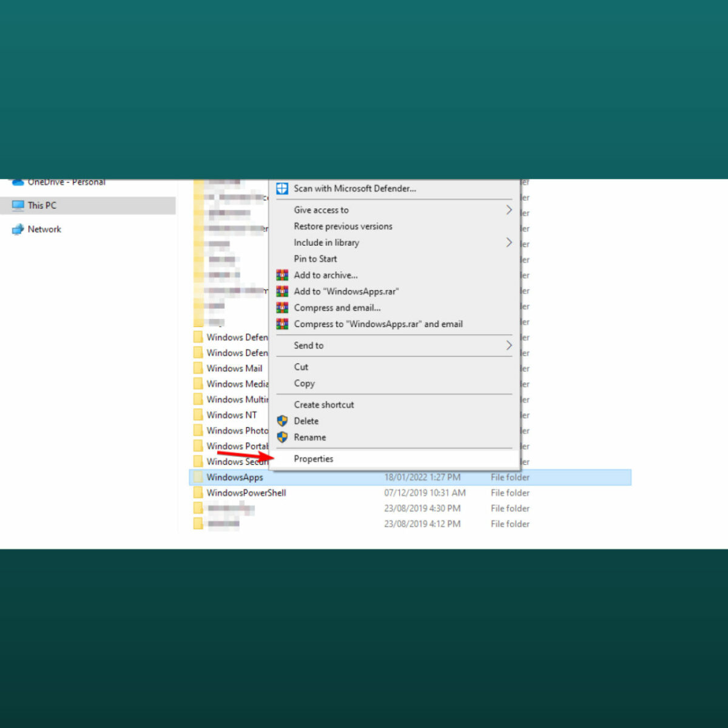728x728 pixels.
Task: Click the Windows Media folder icon
Action: (198, 384)
